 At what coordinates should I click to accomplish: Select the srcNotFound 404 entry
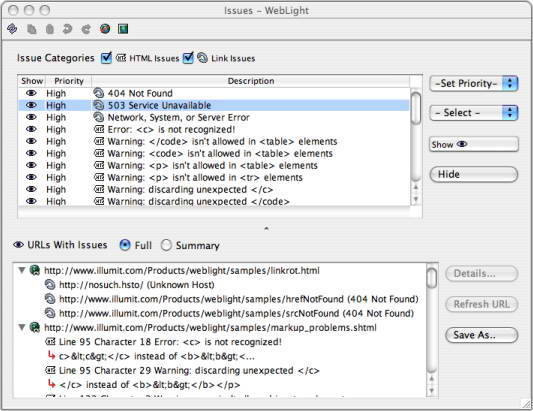coord(237,313)
